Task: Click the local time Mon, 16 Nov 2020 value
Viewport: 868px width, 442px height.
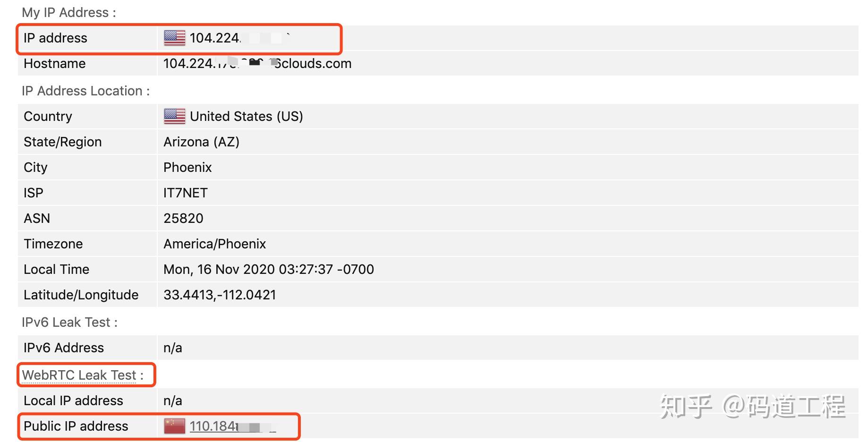Action: point(268,269)
